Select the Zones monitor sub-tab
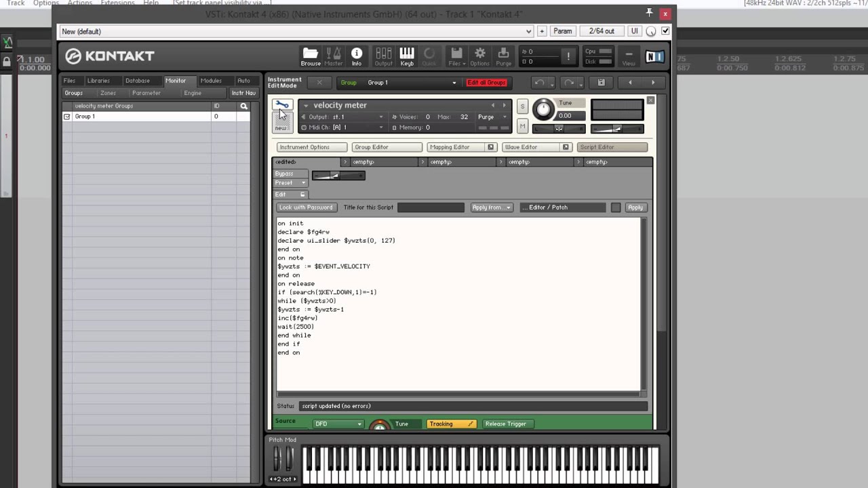 108,93
